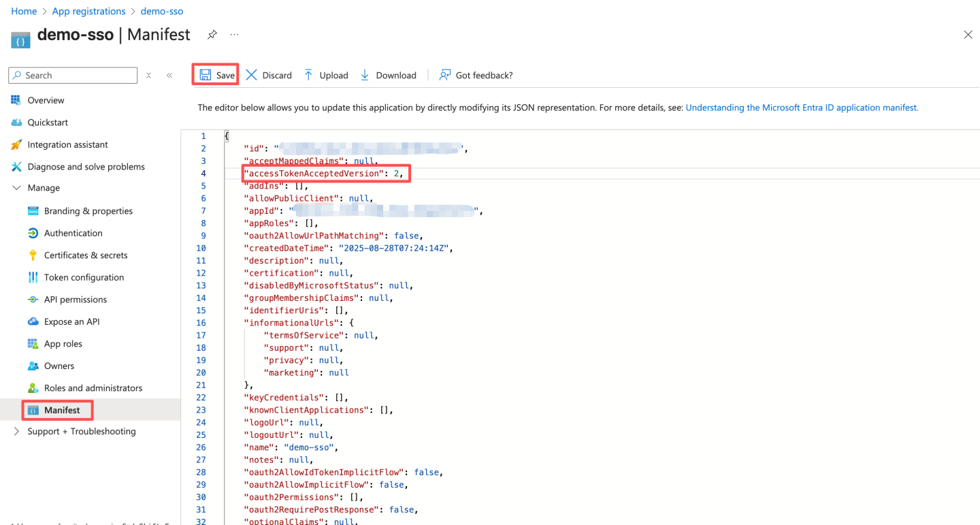Download the manifest file

(x=388, y=75)
